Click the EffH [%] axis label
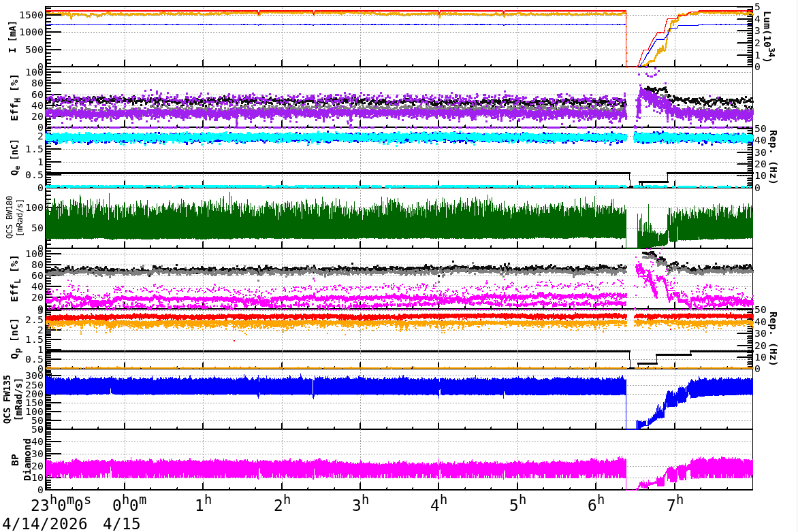The width and height of the screenshot is (798, 532). (14, 98)
